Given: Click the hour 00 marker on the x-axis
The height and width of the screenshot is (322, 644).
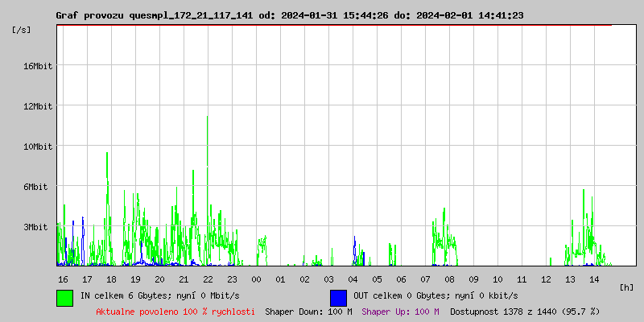Looking at the screenshot, I should (x=256, y=279).
